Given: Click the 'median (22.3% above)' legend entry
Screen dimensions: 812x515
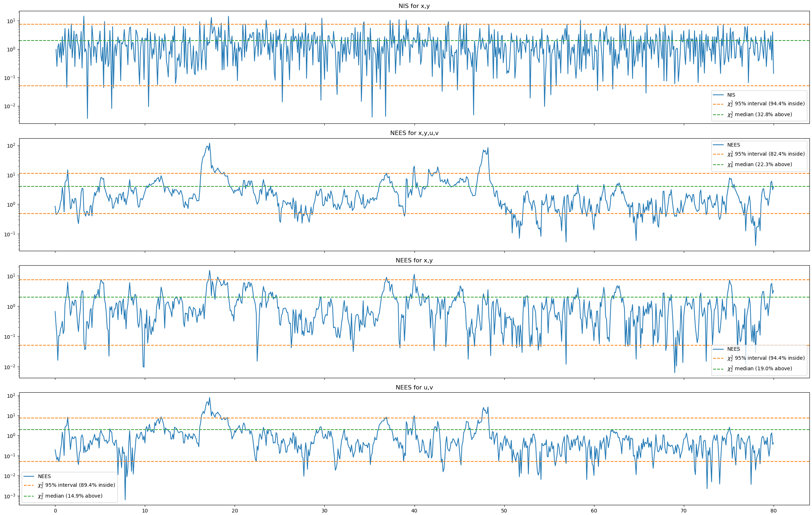Looking at the screenshot, I should (760, 164).
